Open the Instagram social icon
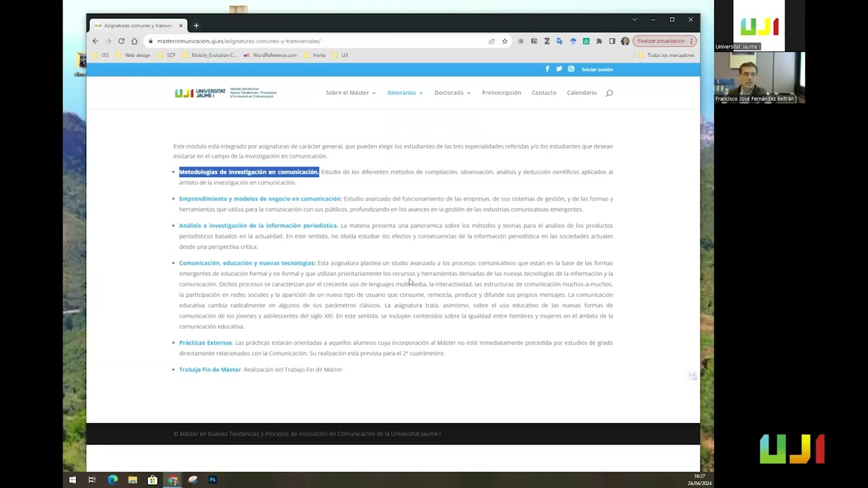The image size is (868, 488). coord(571,69)
